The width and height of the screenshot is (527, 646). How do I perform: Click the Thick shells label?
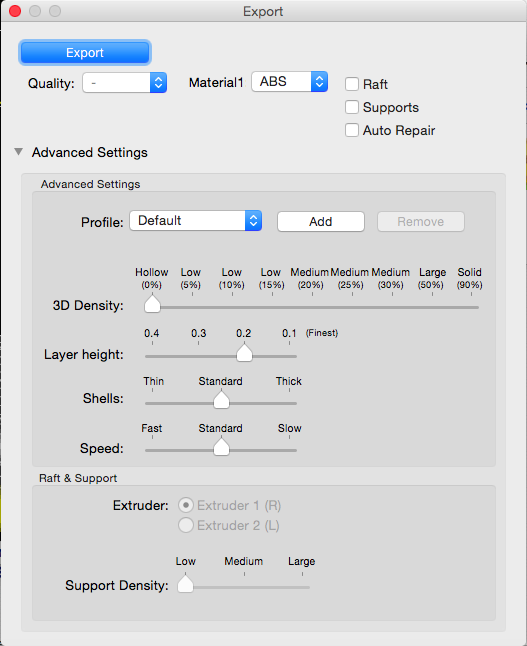[x=289, y=381]
